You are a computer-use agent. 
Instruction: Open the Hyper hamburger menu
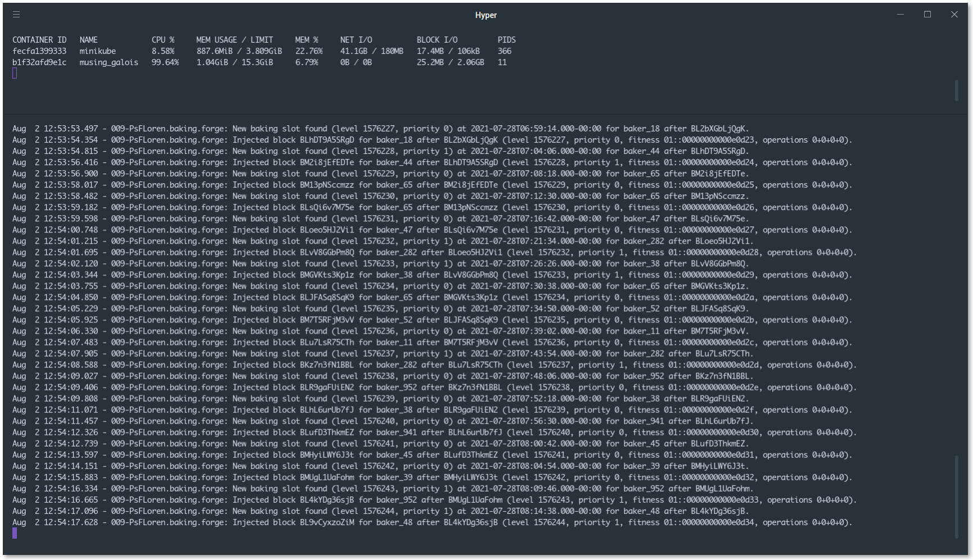click(x=16, y=15)
